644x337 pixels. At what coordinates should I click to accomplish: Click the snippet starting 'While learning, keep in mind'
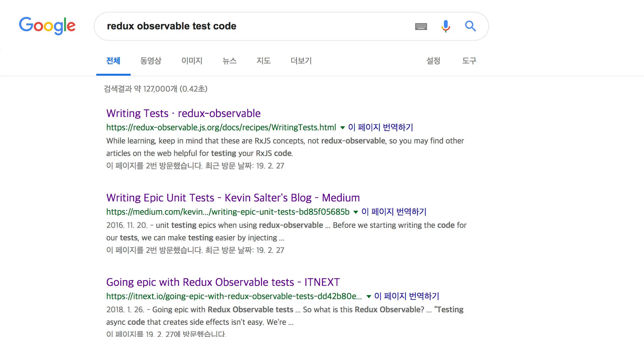click(x=285, y=147)
